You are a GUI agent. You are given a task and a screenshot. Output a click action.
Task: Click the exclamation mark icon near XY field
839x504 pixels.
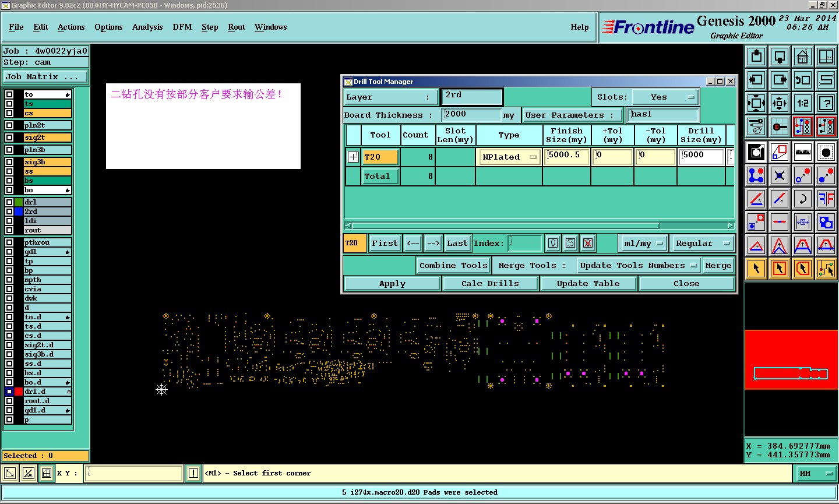click(193, 473)
